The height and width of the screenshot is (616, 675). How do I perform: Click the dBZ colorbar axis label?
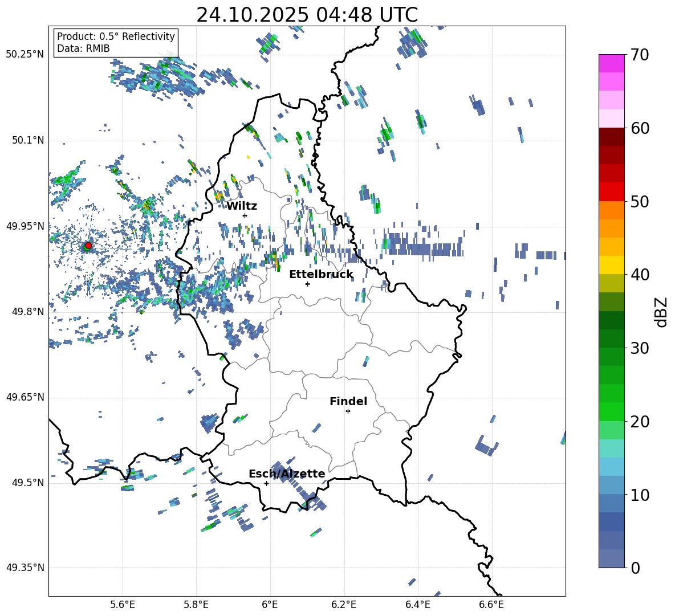tap(662, 312)
